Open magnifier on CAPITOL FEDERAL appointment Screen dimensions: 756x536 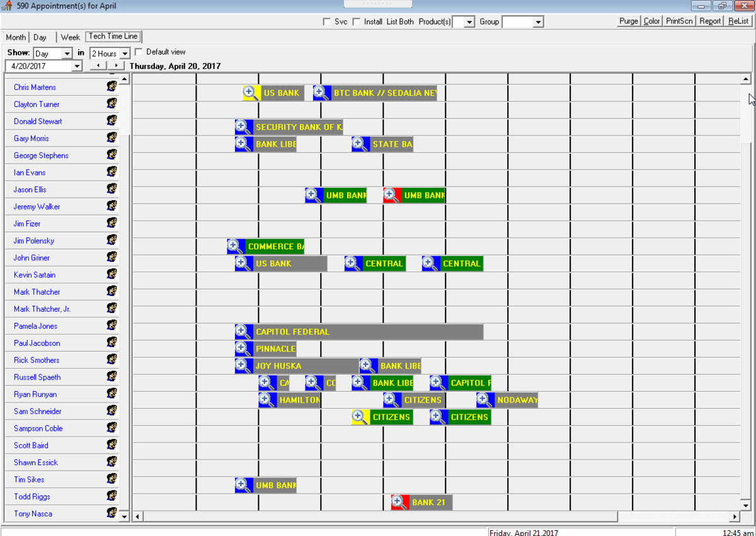[243, 331]
